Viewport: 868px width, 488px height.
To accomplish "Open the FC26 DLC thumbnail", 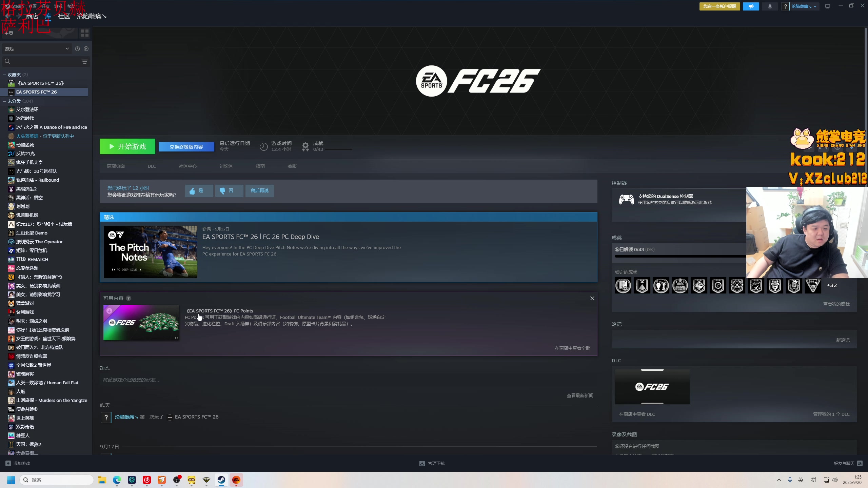I will (x=652, y=387).
